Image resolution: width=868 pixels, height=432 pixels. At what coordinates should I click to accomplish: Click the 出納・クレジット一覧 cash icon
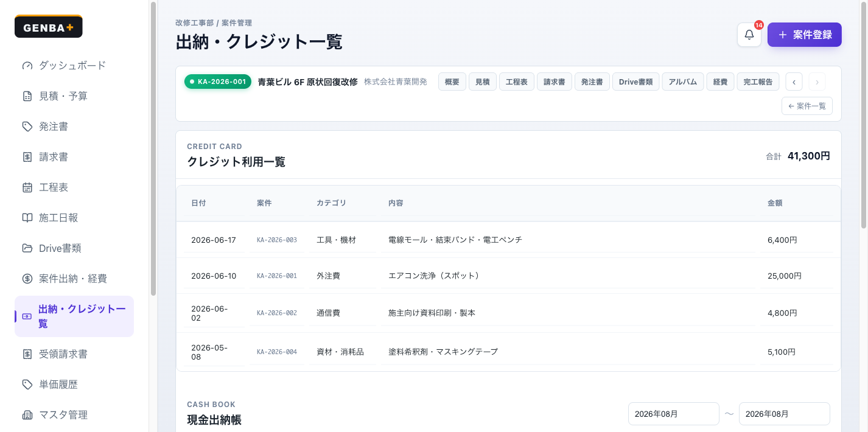click(27, 316)
